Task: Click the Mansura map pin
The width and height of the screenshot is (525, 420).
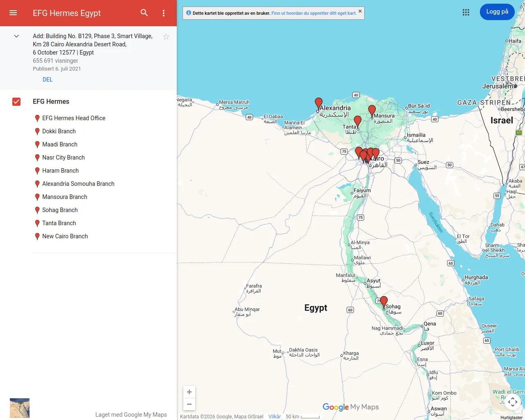Action: [x=372, y=111]
